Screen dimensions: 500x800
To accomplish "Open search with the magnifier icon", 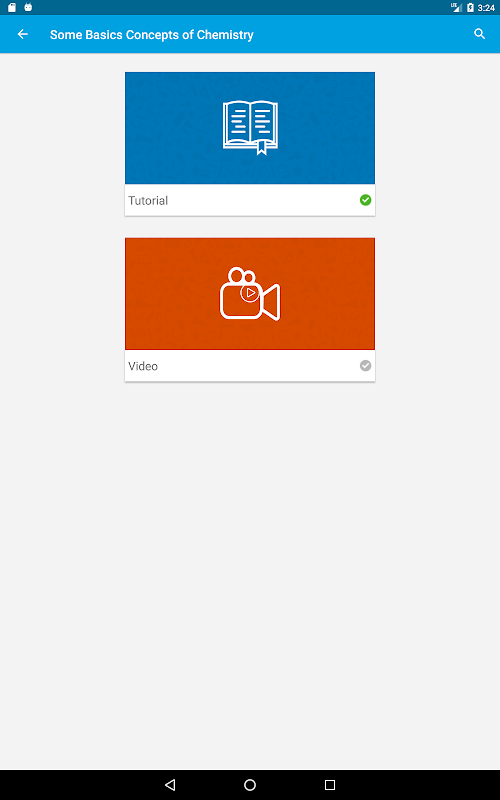I will (x=479, y=34).
